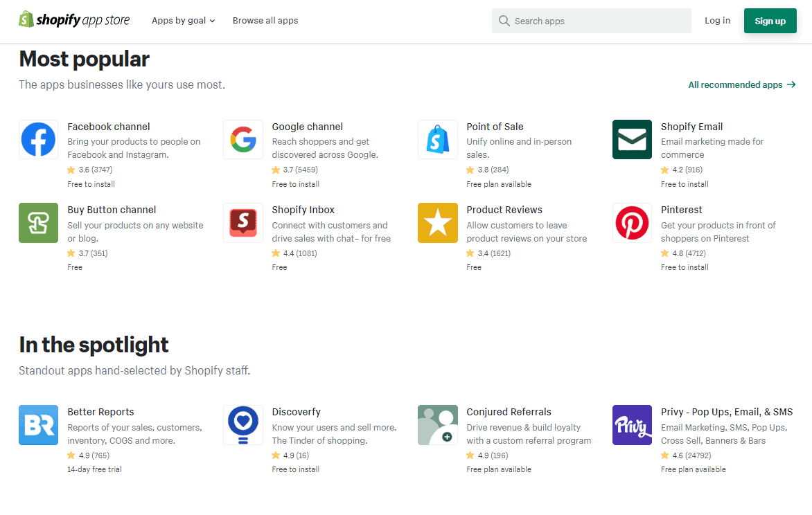Click the Log in link

(717, 20)
